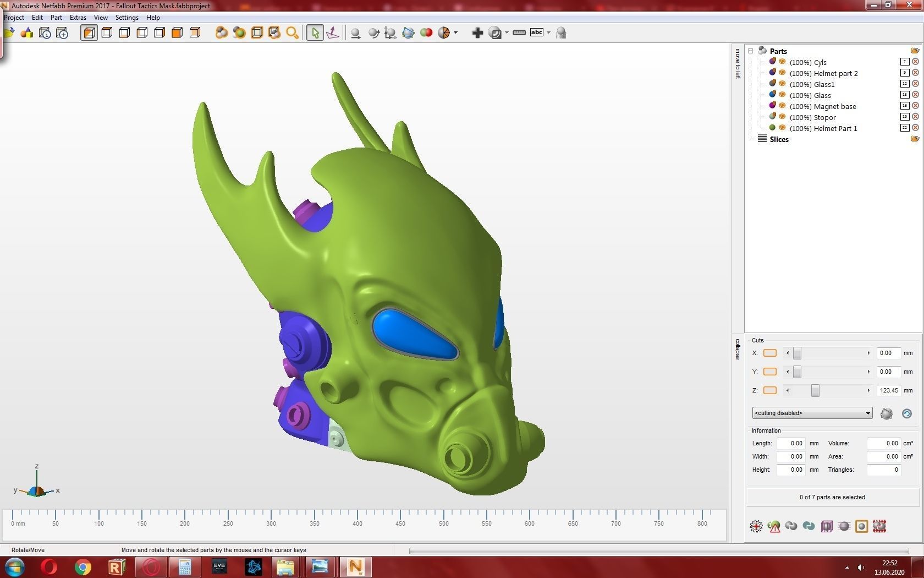Open the Parts folder icon
Image resolution: width=924 pixels, height=578 pixels.
(x=915, y=51)
